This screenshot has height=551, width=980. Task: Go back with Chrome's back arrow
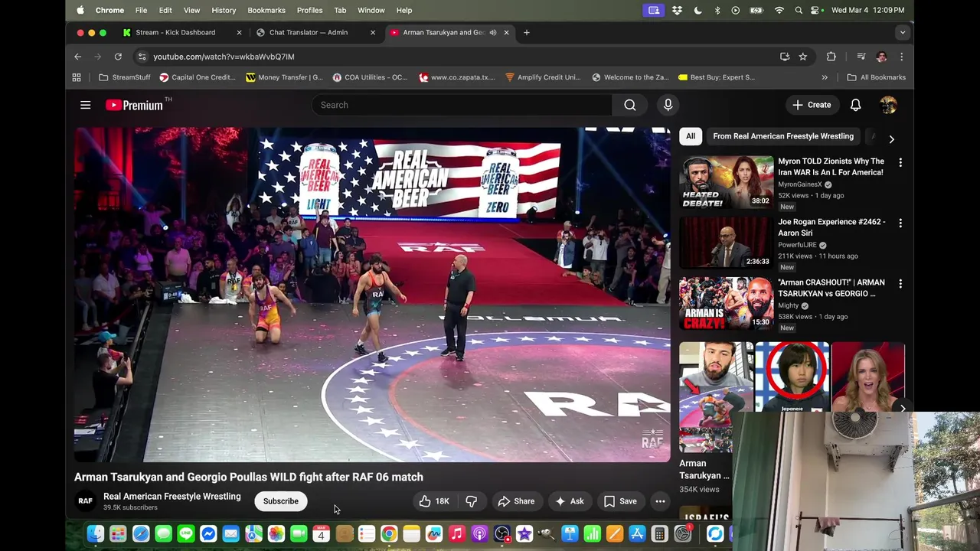click(x=77, y=57)
